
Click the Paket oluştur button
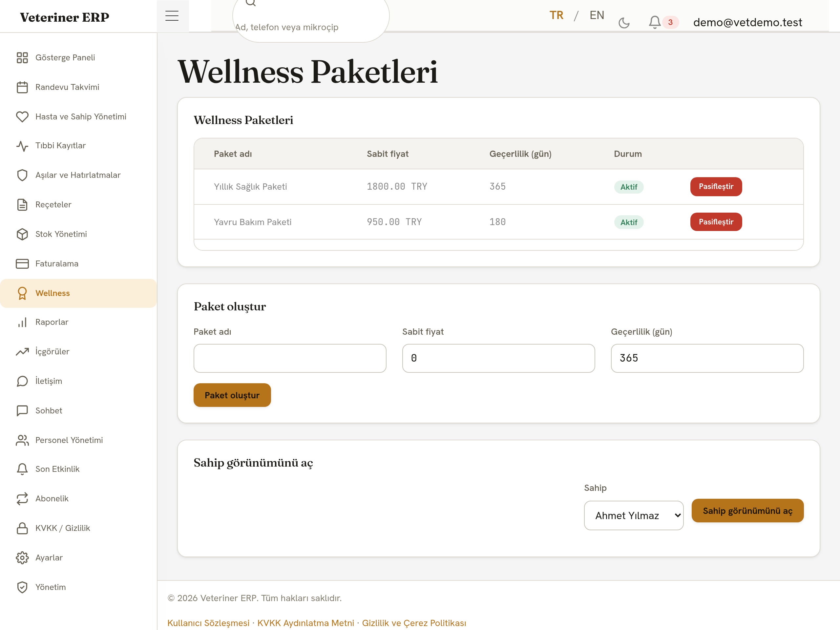tap(232, 395)
